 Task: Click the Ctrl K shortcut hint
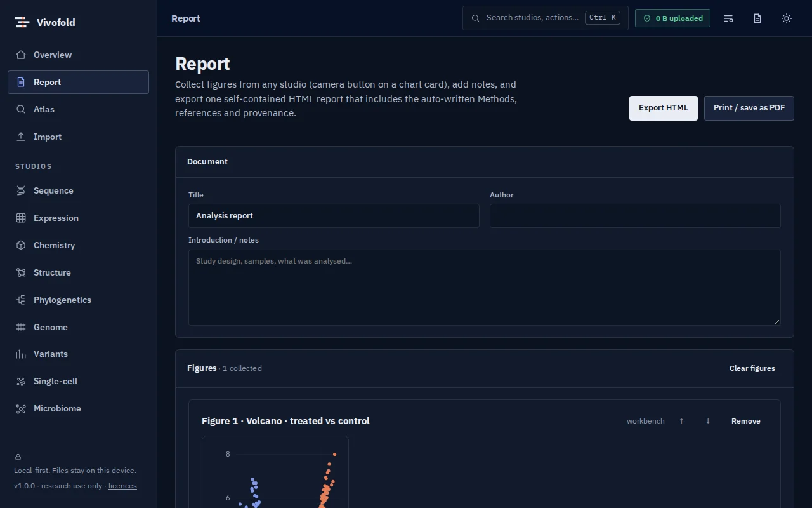tap(603, 18)
